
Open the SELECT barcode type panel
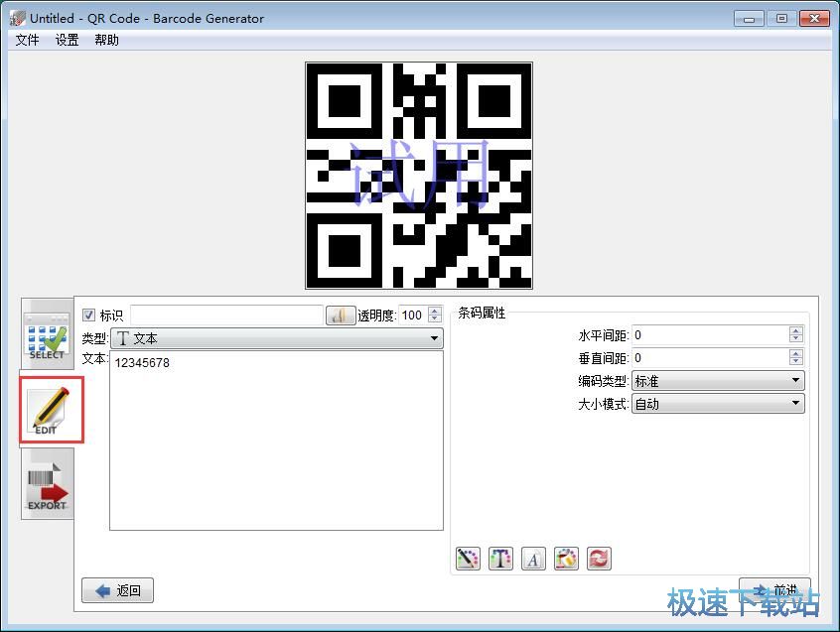tap(47, 335)
